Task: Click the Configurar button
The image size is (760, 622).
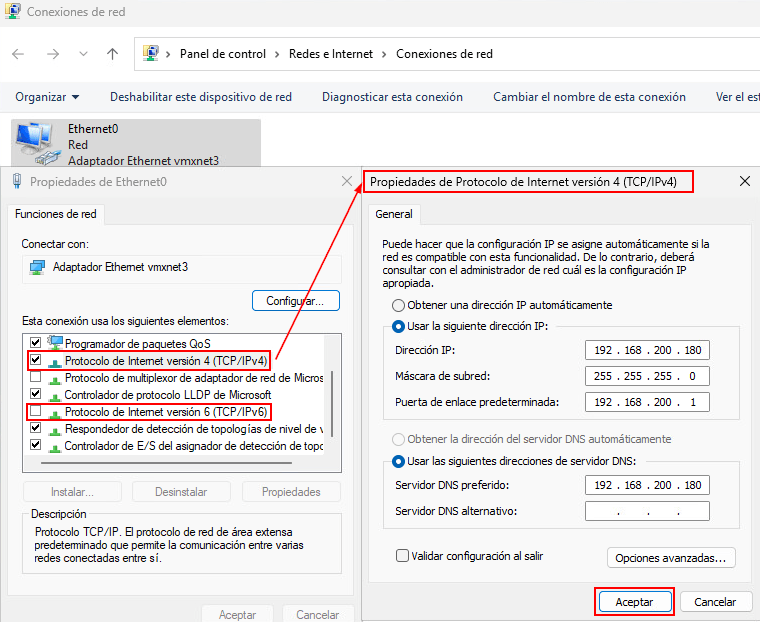Action: click(295, 300)
